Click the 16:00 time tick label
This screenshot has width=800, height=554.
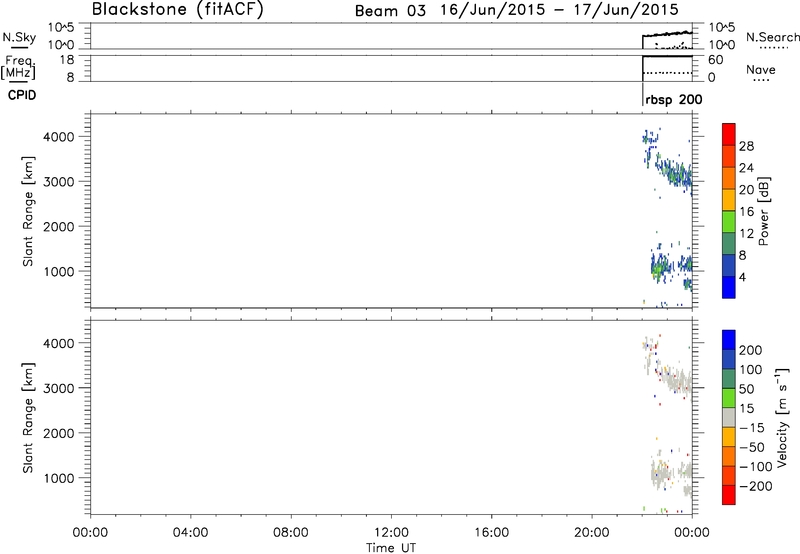(x=491, y=533)
